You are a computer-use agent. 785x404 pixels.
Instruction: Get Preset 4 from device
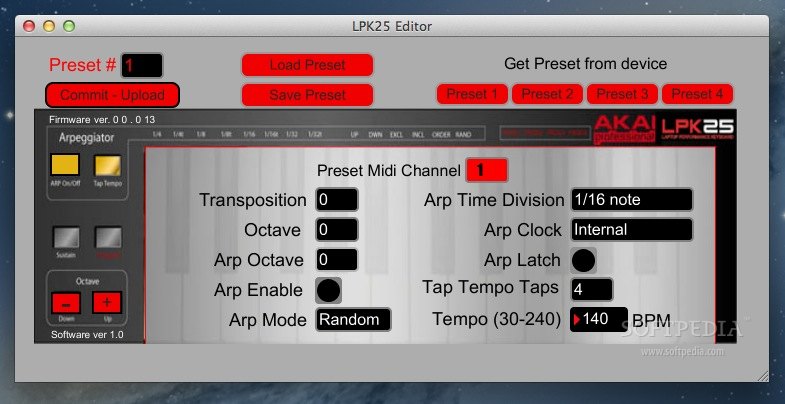tap(697, 94)
